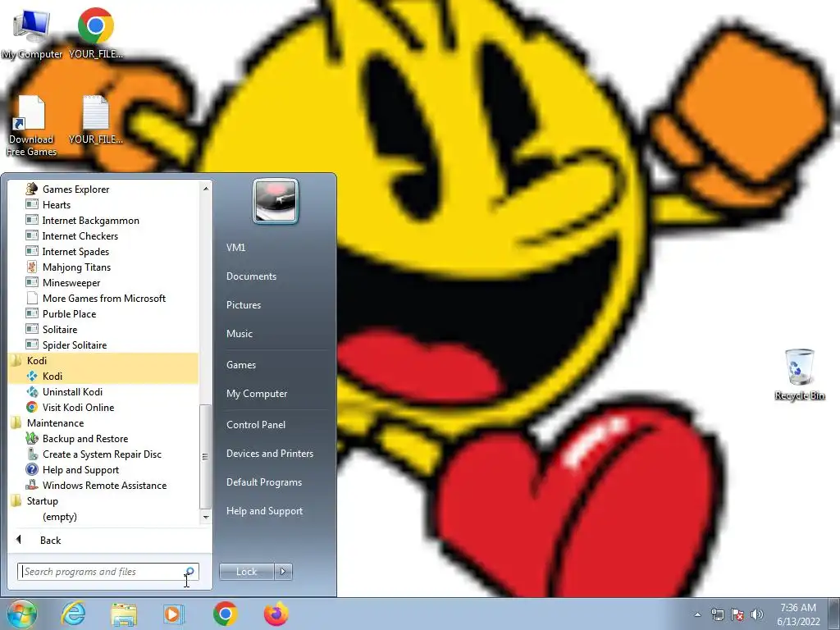The width and height of the screenshot is (840, 630).
Task: Click the user account picture
Action: pos(276,201)
